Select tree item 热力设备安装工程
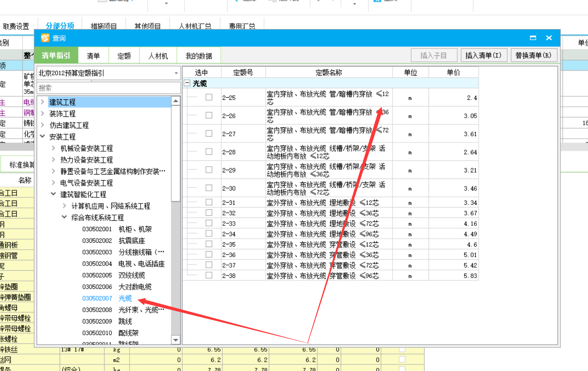Image resolution: width=588 pixels, height=371 pixels. tap(87, 160)
